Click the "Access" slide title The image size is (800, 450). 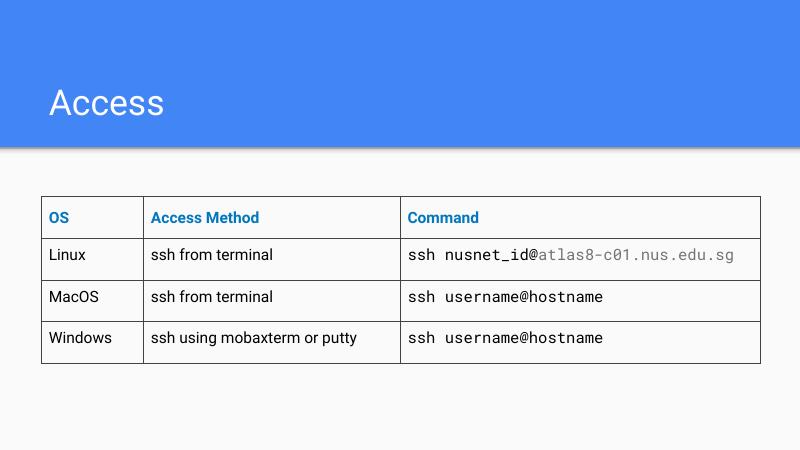click(106, 103)
